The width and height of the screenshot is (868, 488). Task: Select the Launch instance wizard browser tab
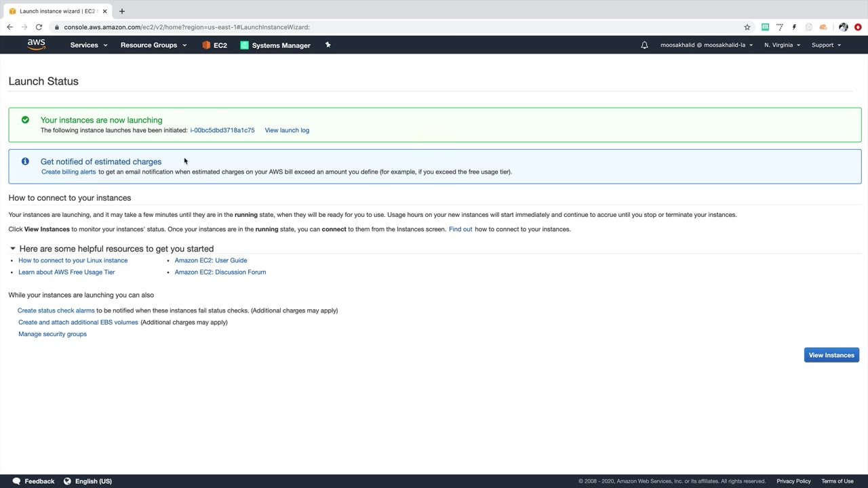point(56,11)
